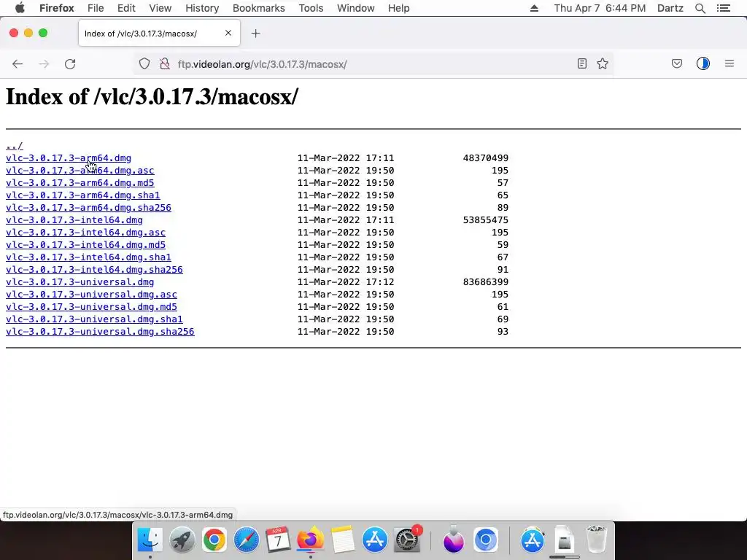Open Spotlight search in menu bar
The height and width of the screenshot is (560, 747).
pyautogui.click(x=700, y=8)
